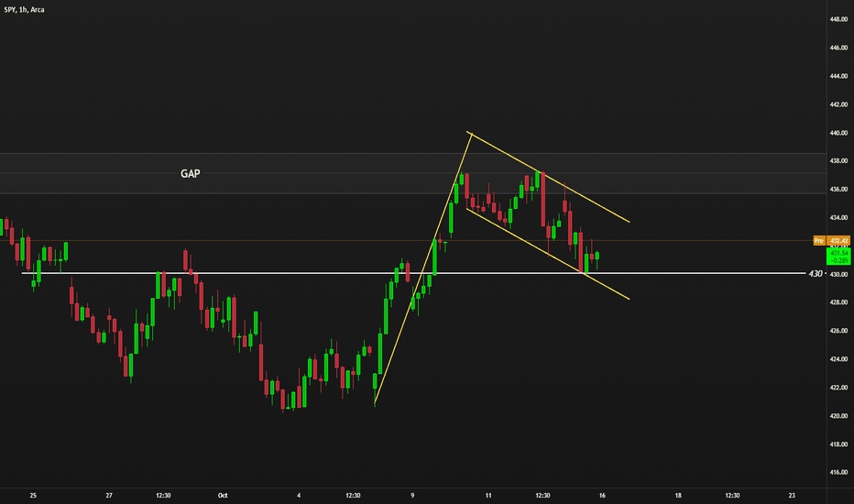Screen dimensions: 854x504
Task: Click the 446.00 price axis label
Action: [x=838, y=48]
